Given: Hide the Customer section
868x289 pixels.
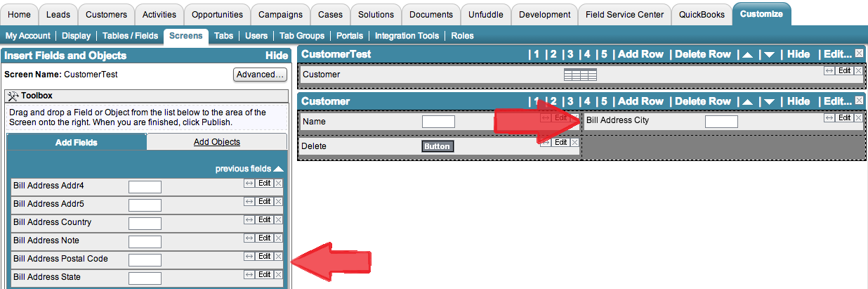Looking at the screenshot, I should [798, 101].
